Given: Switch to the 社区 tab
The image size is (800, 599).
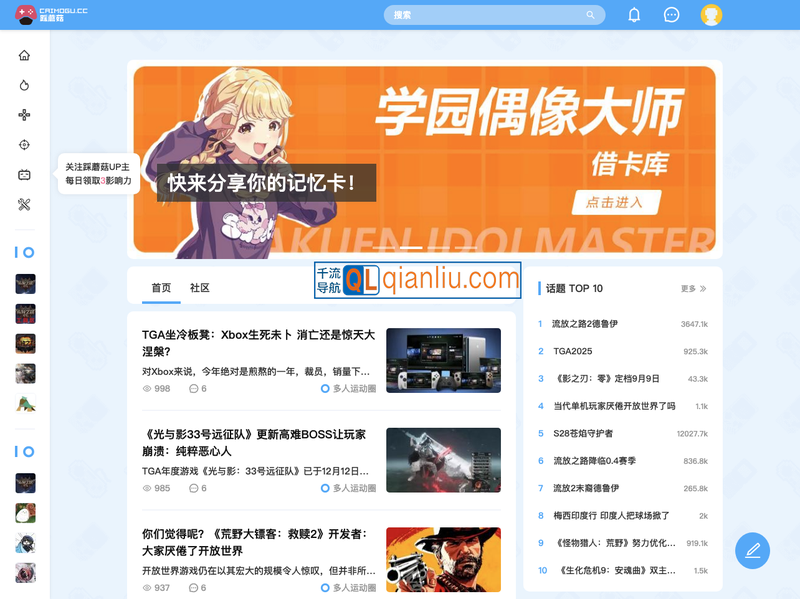Looking at the screenshot, I should pos(200,288).
